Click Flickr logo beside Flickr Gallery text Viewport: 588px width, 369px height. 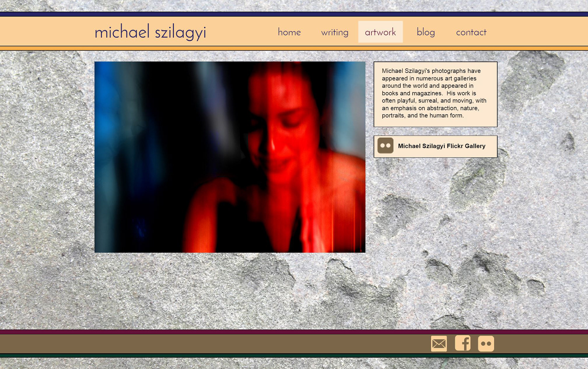pos(385,146)
